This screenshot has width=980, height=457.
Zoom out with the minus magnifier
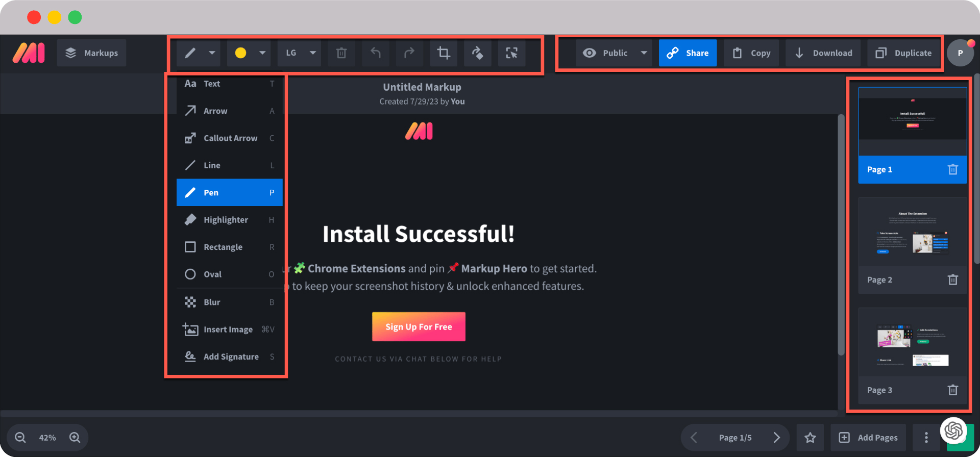pyautogui.click(x=20, y=438)
